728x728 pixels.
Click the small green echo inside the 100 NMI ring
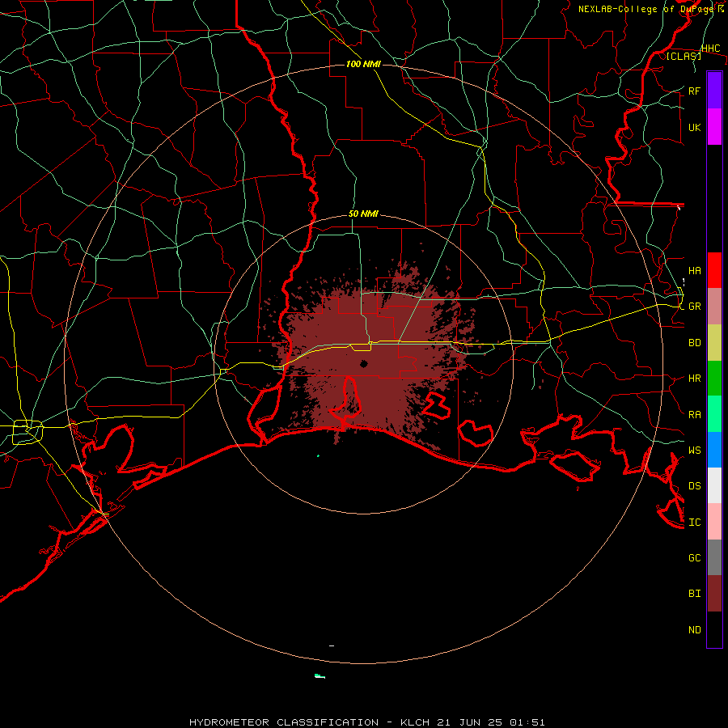pos(318,456)
